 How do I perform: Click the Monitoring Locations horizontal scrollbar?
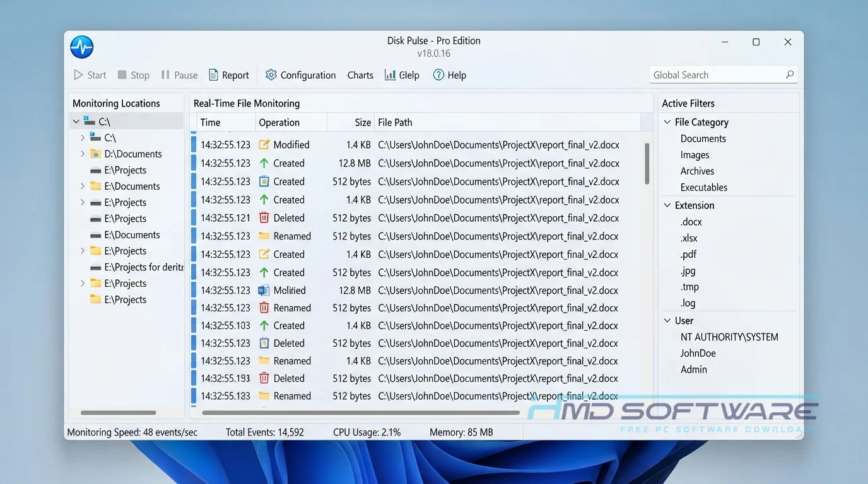tap(118, 413)
